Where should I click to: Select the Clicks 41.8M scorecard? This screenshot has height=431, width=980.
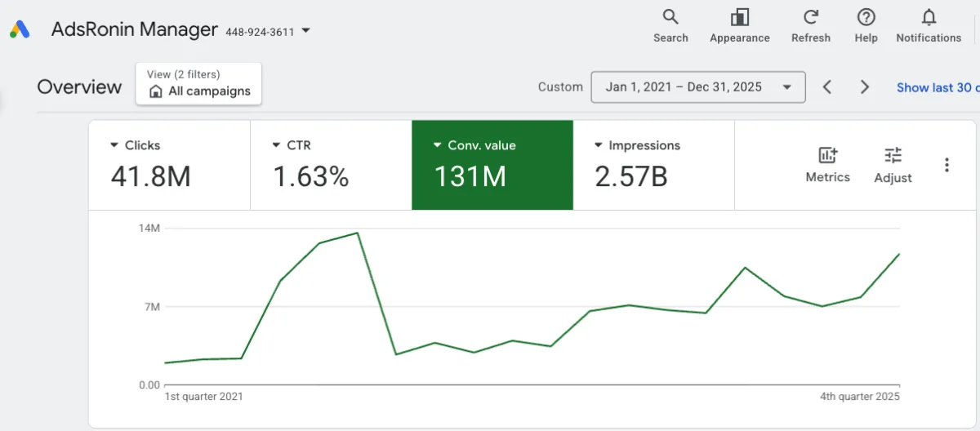[x=169, y=165]
